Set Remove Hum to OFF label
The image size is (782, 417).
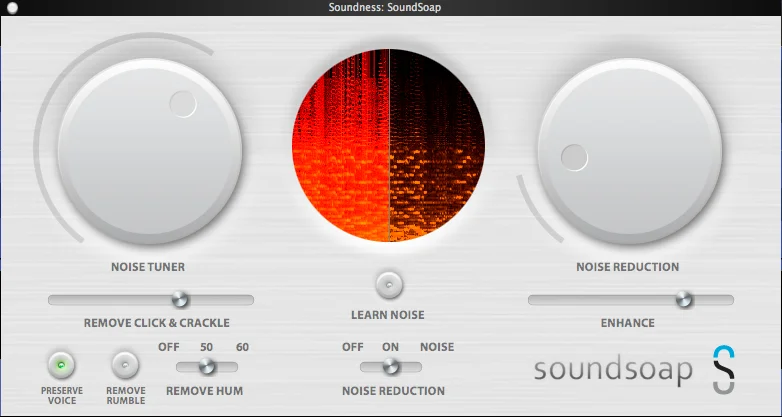(x=169, y=347)
